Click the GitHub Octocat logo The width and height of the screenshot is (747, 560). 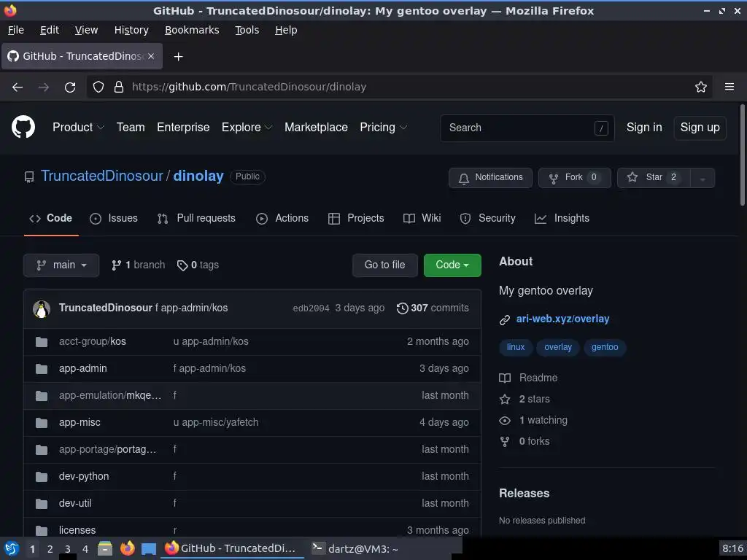point(23,127)
